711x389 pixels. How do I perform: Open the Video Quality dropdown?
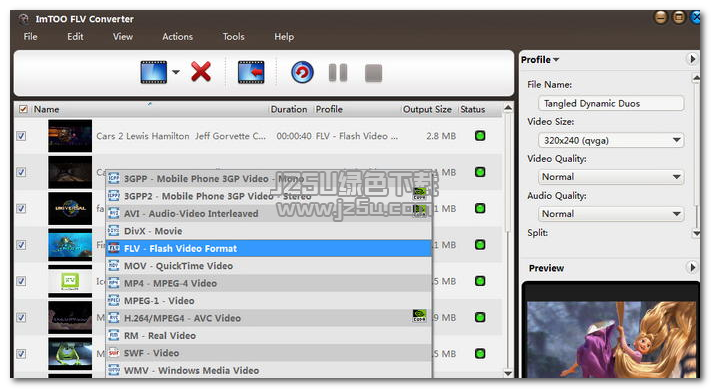611,177
